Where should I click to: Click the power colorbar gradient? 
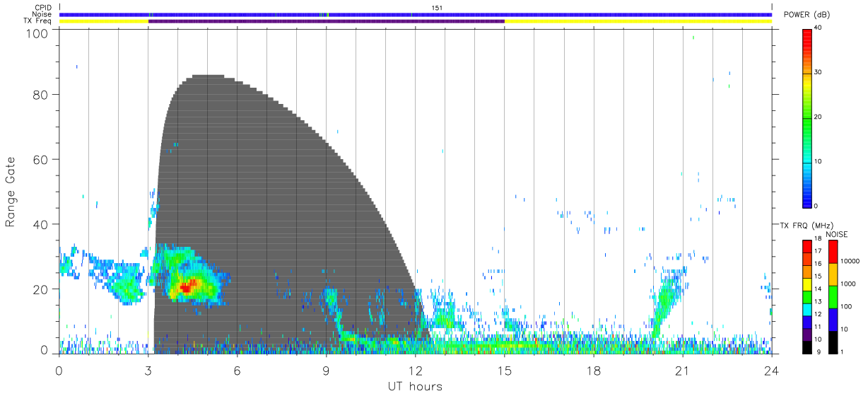[806, 118]
